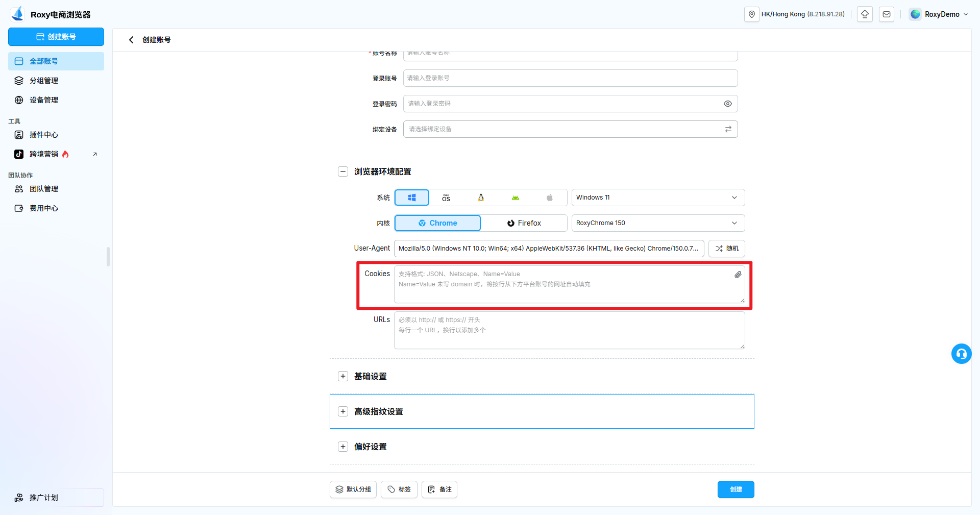Click the external link arrow beside 跨境营销
The image size is (980, 515).
click(x=95, y=154)
